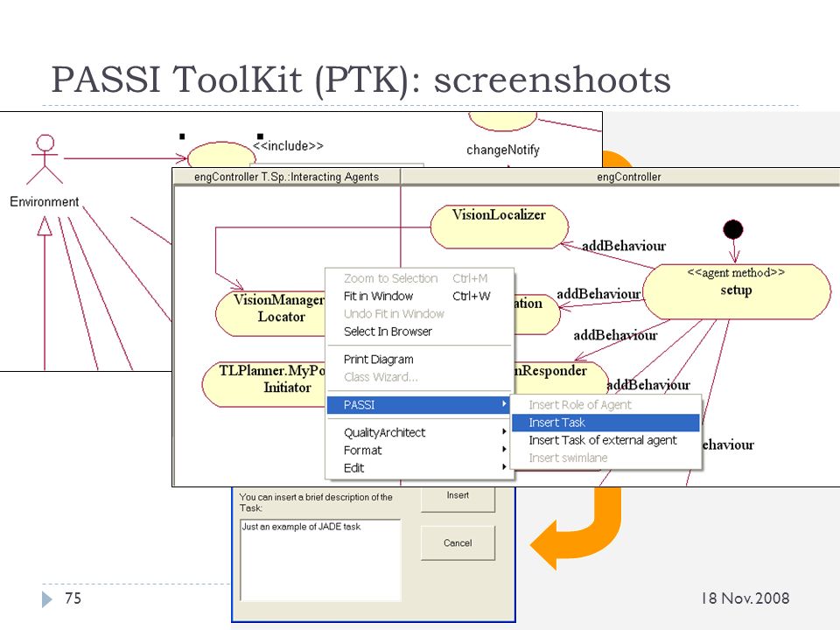Select Print Diagram from context menu
Screen dimensions: 840x630
tap(419, 360)
